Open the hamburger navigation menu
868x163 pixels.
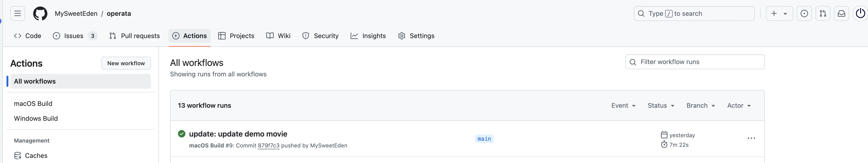click(17, 13)
